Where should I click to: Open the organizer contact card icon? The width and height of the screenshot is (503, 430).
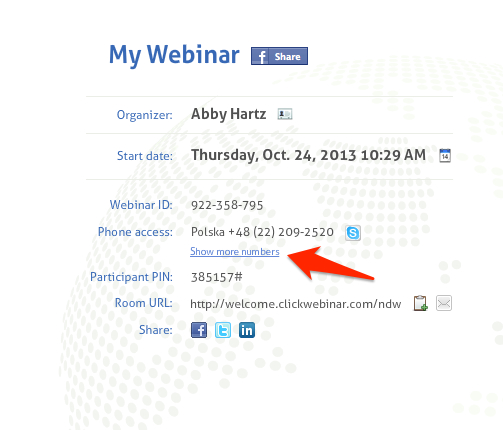click(285, 114)
